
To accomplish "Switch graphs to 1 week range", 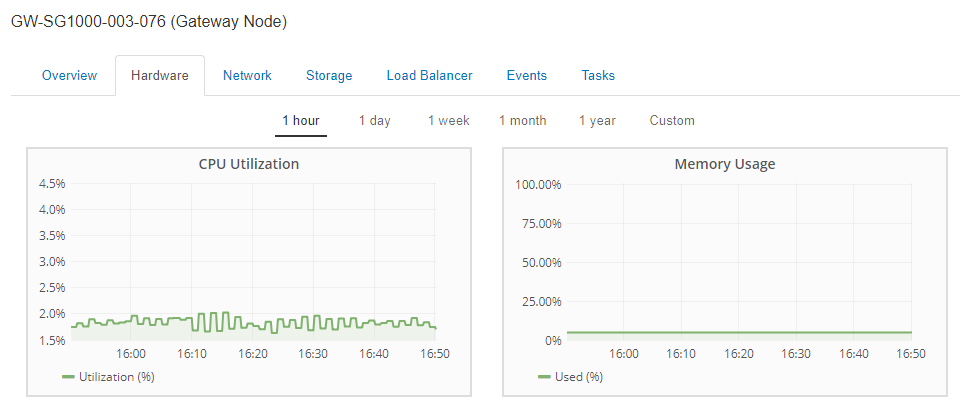I will click(448, 121).
